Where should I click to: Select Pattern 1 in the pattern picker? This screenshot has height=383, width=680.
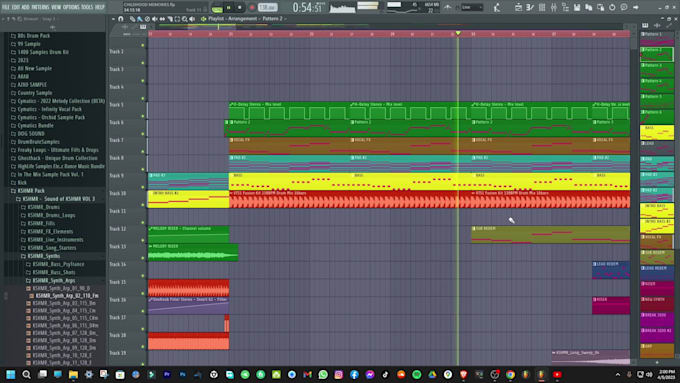coord(657,39)
